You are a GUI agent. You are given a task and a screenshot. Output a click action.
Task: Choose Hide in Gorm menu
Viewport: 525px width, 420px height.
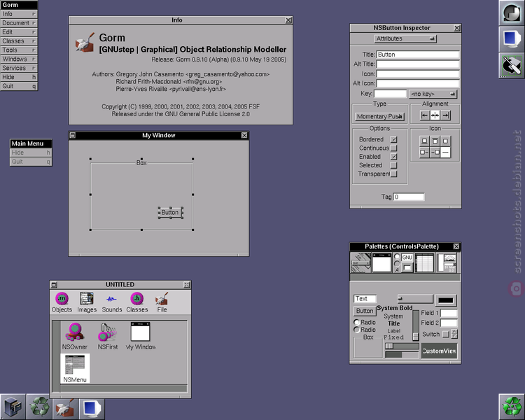(x=19, y=78)
